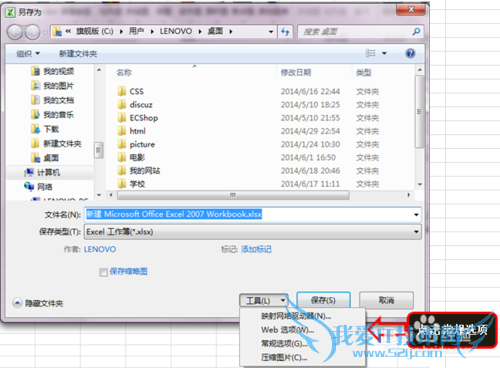Click the CSS folder icon
Viewport: 500px width, 368px height.
(122, 91)
